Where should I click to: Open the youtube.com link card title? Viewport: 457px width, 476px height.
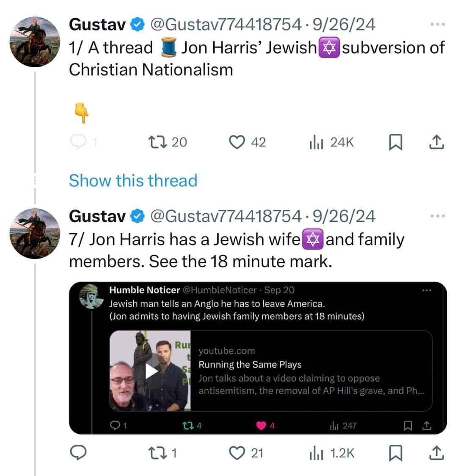click(x=250, y=364)
